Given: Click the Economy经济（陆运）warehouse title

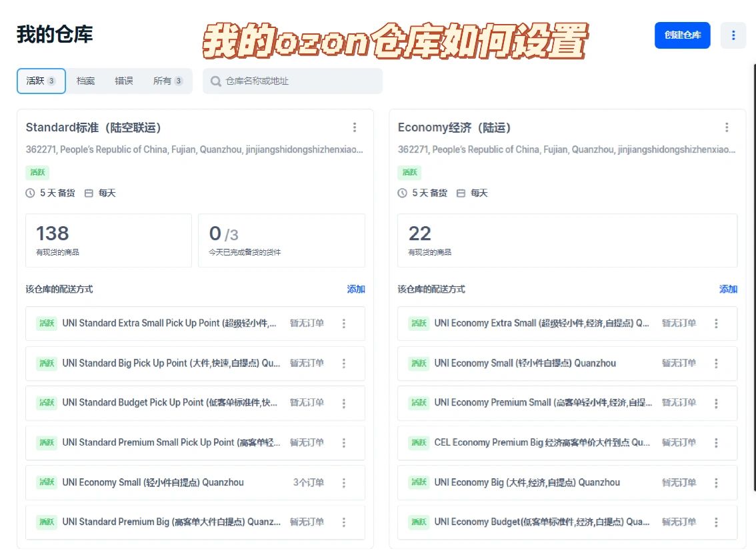Looking at the screenshot, I should click(454, 127).
